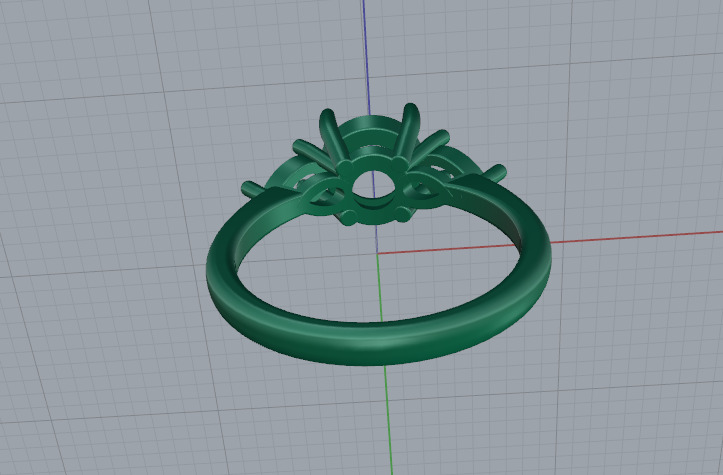Viewport: 723px width, 475px height.
Task: Select the tallest right prong of center setting
Action: pyautogui.click(x=407, y=131)
